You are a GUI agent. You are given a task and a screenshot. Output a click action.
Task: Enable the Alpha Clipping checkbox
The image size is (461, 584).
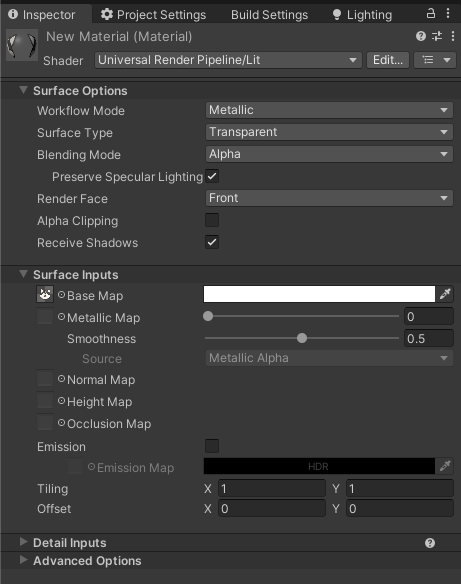[x=212, y=220]
